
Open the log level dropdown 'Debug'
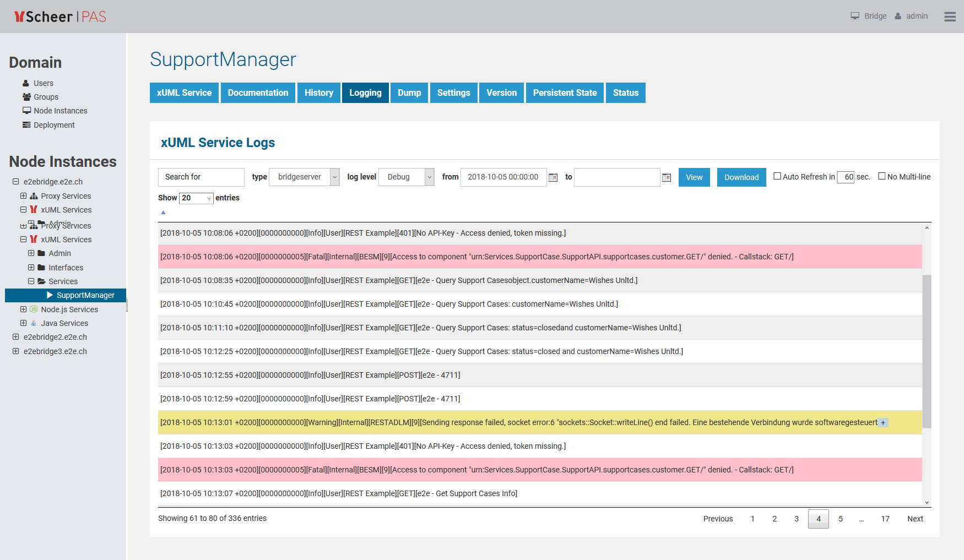(406, 177)
